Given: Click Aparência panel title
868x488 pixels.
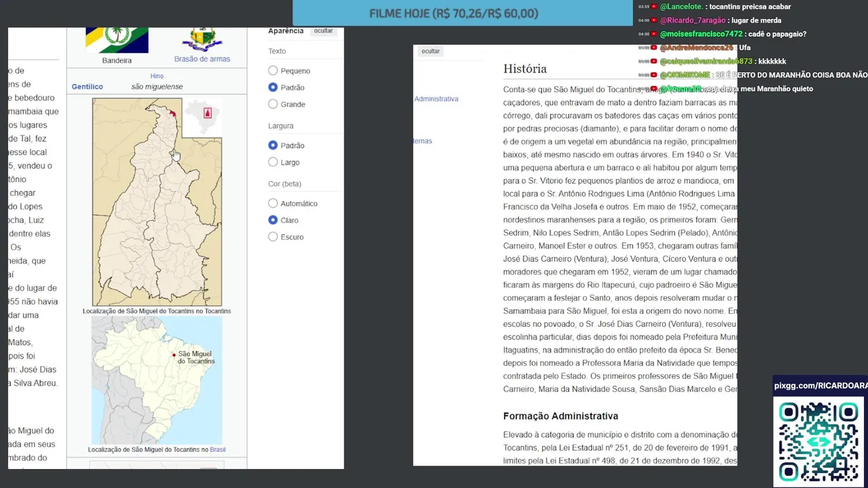Looking at the screenshot, I should click(x=285, y=31).
